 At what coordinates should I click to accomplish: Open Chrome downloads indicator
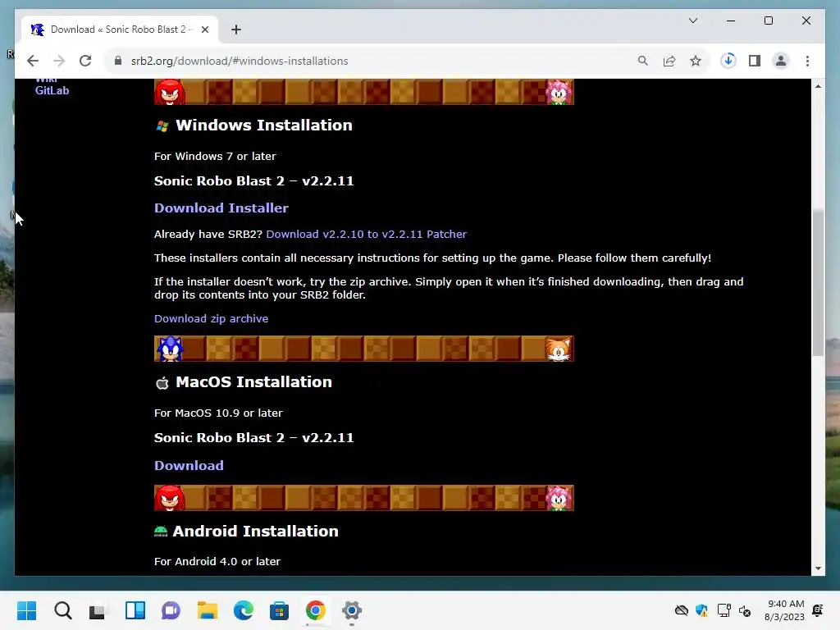click(x=728, y=61)
